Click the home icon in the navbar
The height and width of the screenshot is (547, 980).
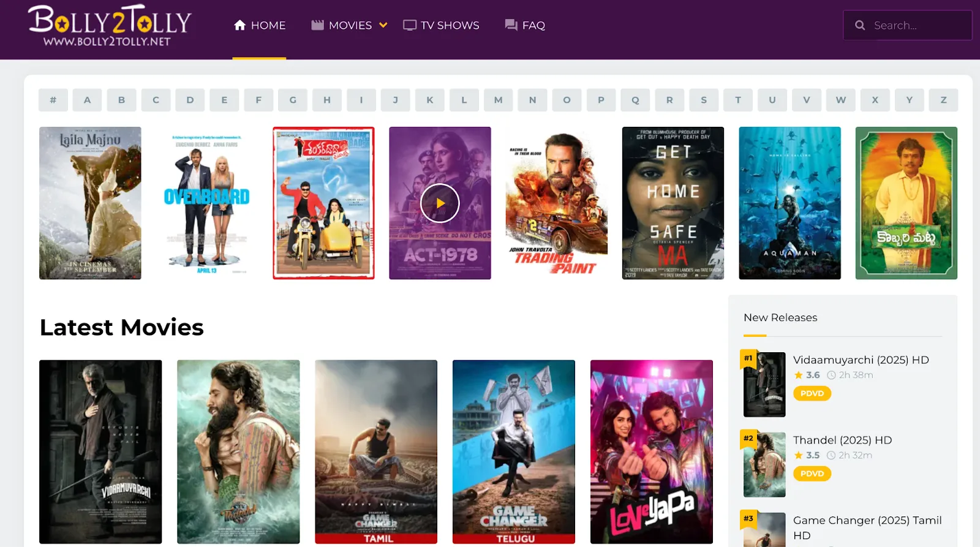(239, 25)
